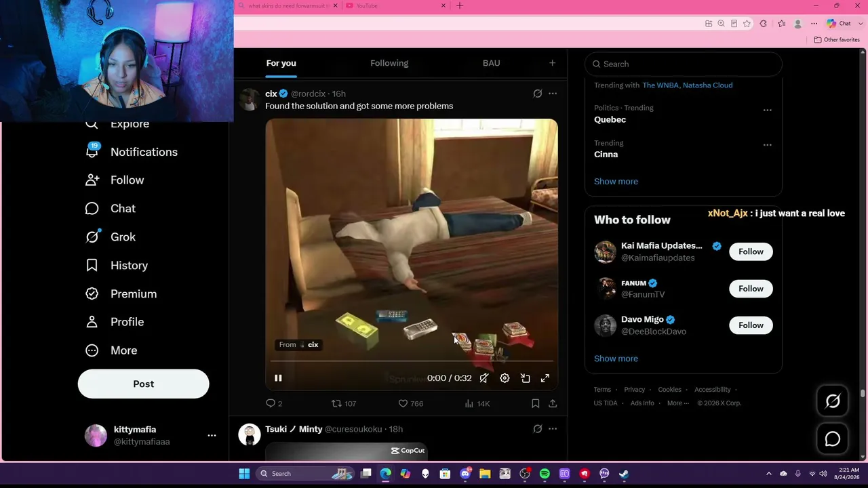Open video settings gear
This screenshot has width=868, height=488.
(505, 378)
